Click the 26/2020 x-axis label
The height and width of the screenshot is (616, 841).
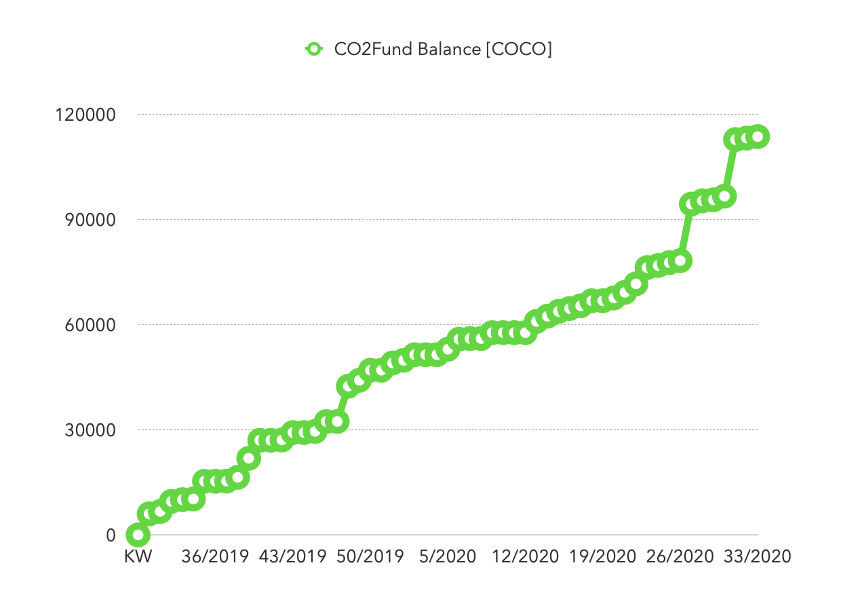pyautogui.click(x=680, y=557)
